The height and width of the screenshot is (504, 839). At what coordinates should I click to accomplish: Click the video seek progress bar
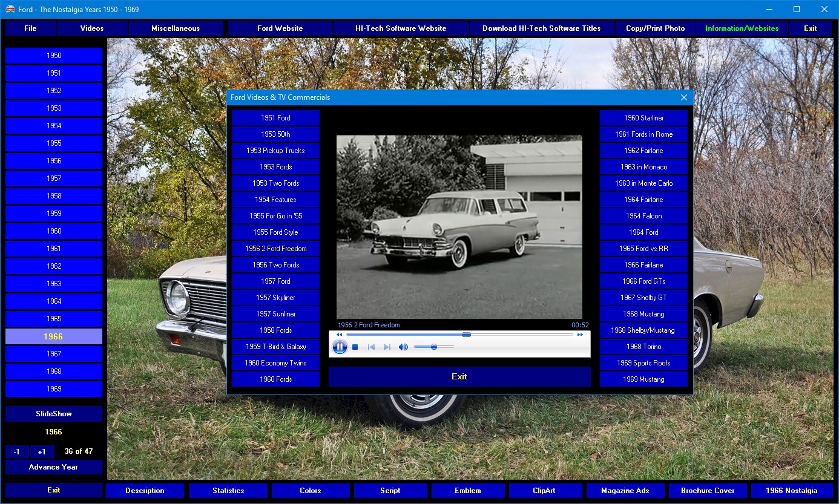(x=459, y=335)
